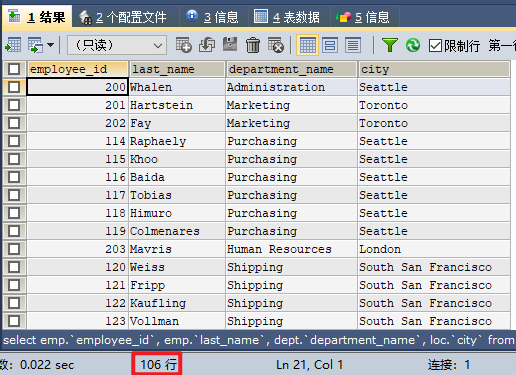Select the employee_id cell 200
This screenshot has height=375, width=516.
pos(77,87)
